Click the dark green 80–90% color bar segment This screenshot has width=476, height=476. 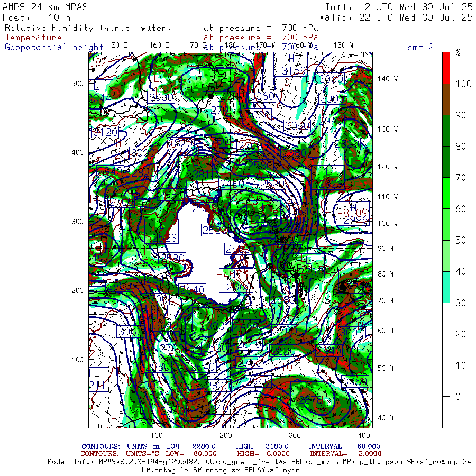pyautogui.click(x=446, y=131)
